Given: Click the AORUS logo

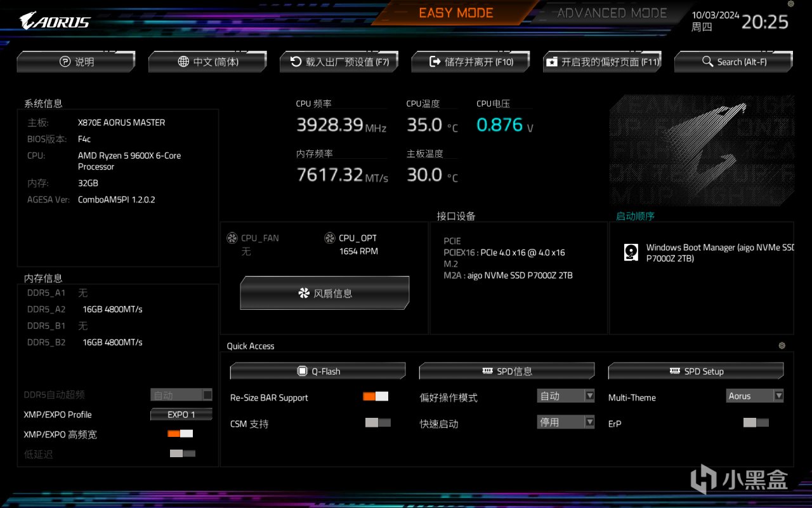Looking at the screenshot, I should pyautogui.click(x=55, y=22).
